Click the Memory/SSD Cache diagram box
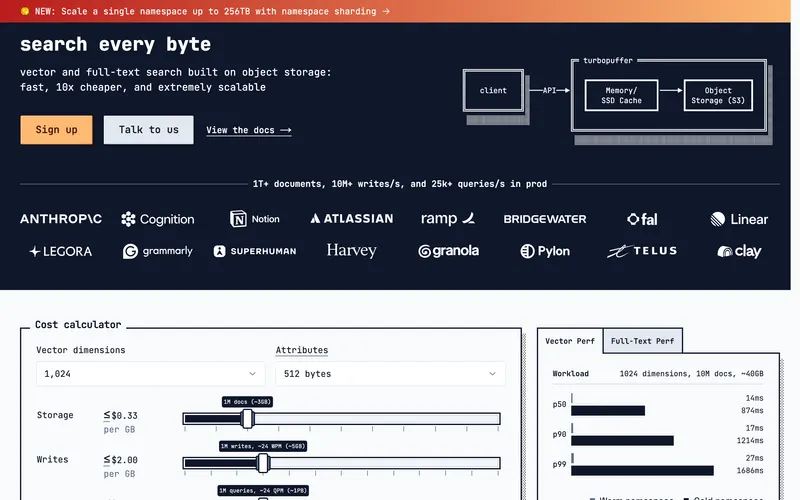 point(621,95)
